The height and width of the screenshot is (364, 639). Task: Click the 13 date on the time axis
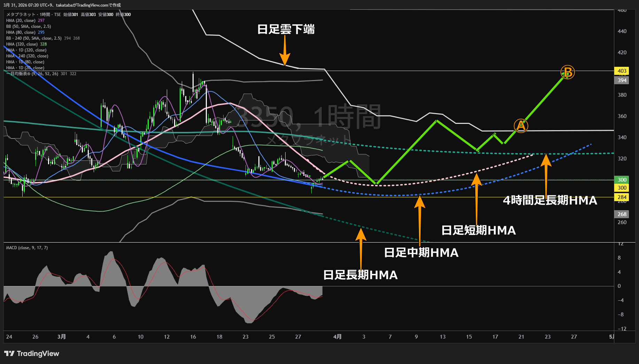[x=443, y=337]
